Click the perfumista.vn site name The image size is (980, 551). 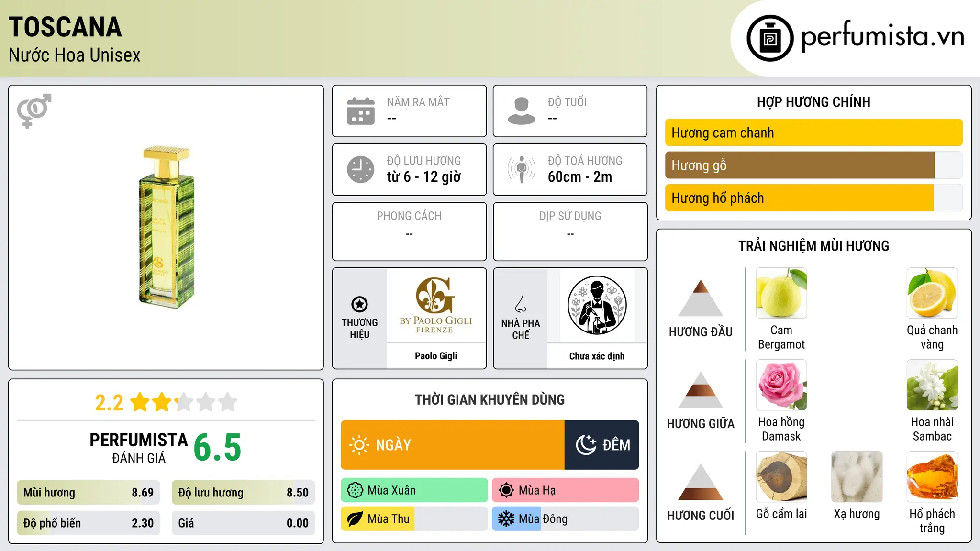(882, 37)
